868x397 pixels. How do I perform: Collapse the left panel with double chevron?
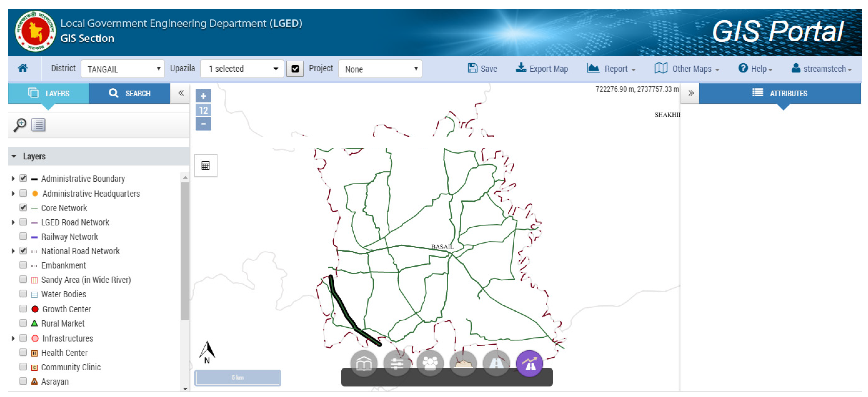point(181,93)
